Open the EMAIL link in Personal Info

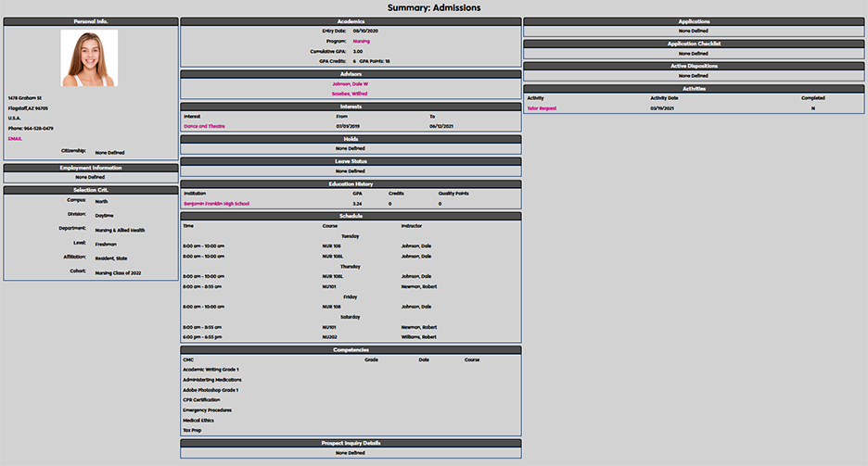coord(15,138)
